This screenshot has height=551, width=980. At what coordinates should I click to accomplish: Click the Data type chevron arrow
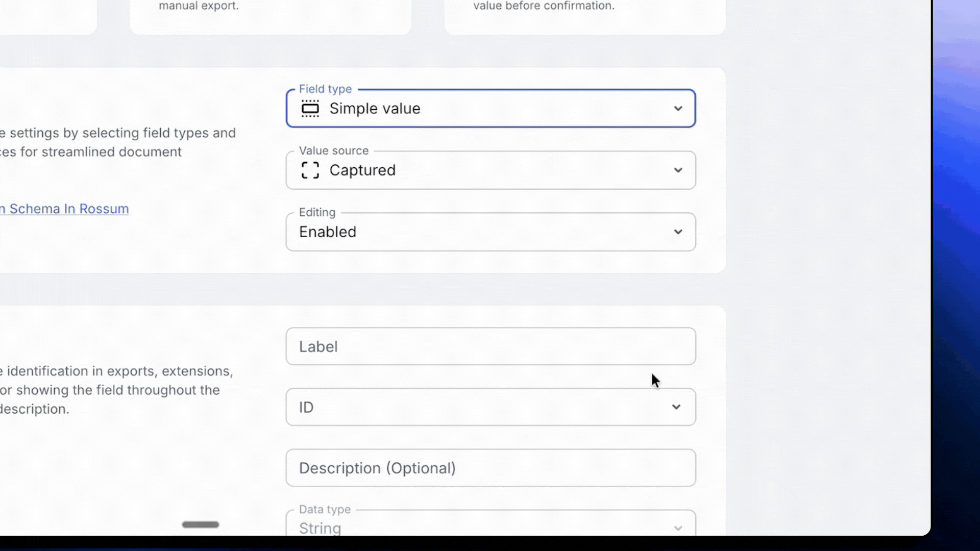click(x=678, y=528)
